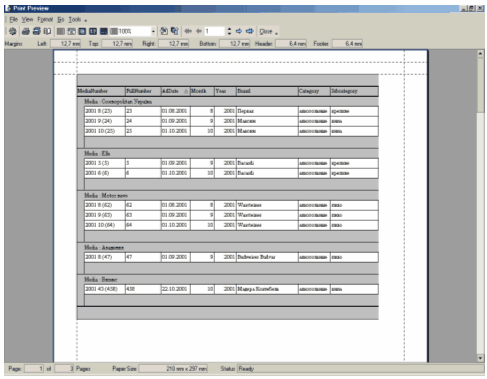Toggle the page width view icon

(72, 31)
